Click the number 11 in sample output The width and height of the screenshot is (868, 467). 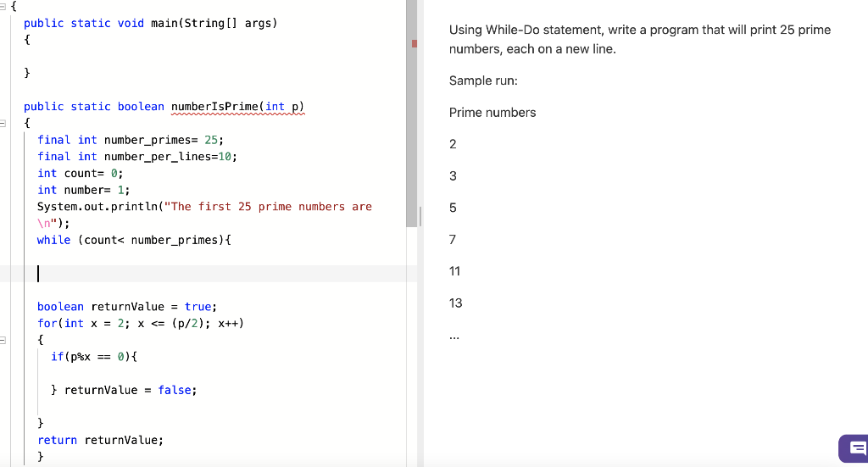pyautogui.click(x=454, y=271)
